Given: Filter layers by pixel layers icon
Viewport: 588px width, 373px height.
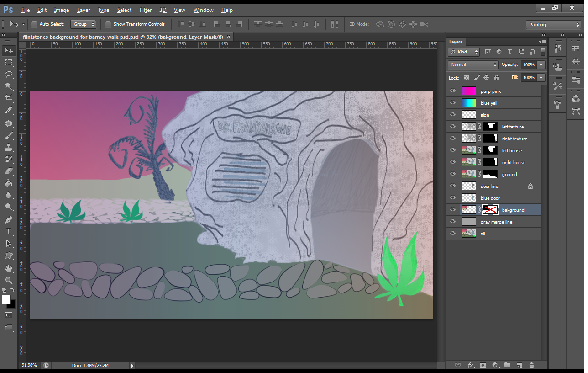Looking at the screenshot, I should [488, 52].
